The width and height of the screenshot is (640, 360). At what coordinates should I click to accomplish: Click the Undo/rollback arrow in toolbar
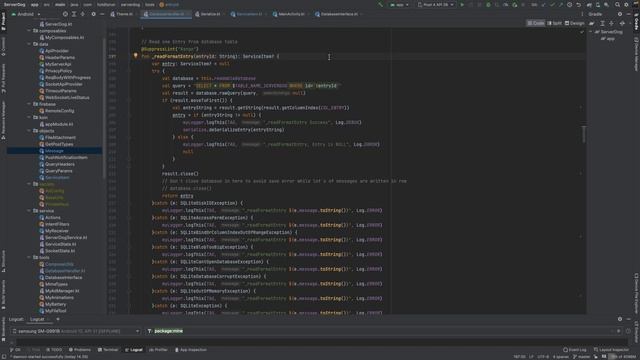(578, 4)
